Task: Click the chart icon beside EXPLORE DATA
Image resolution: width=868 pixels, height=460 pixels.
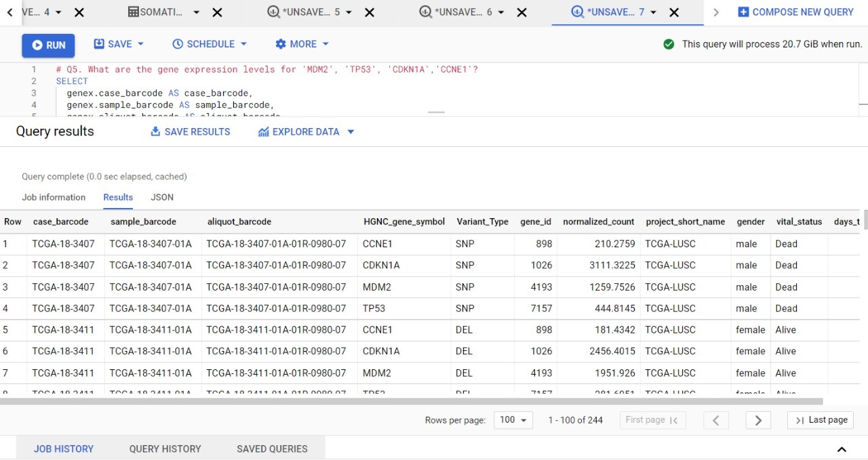Action: [263, 131]
